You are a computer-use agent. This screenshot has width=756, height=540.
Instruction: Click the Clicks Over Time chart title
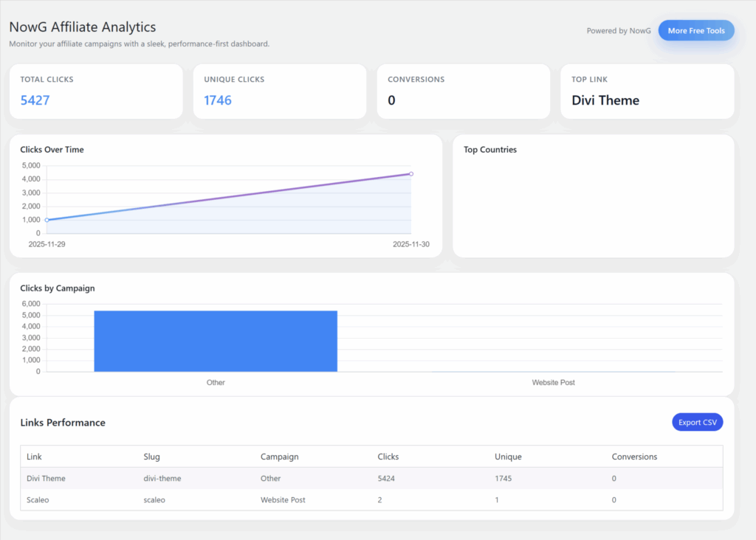click(x=52, y=149)
